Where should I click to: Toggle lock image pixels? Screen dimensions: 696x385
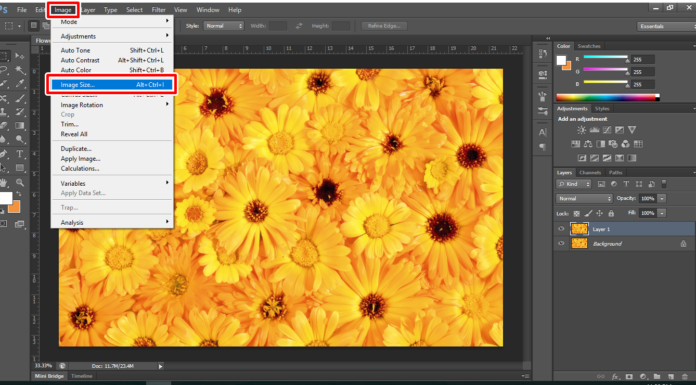(x=588, y=214)
